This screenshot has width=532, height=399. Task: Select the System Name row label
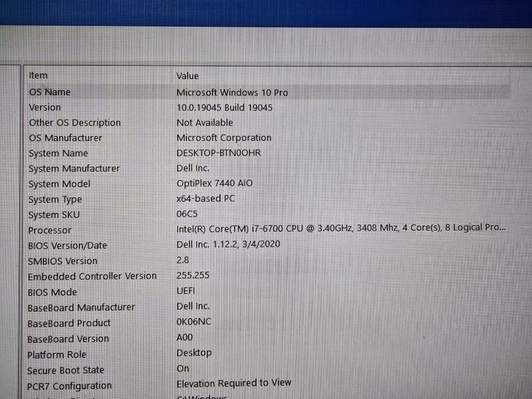click(58, 153)
